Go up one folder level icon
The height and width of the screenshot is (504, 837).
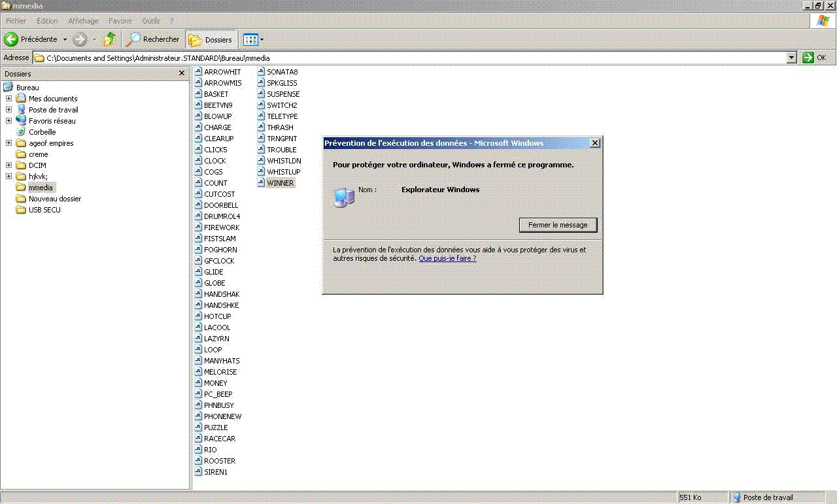click(110, 39)
